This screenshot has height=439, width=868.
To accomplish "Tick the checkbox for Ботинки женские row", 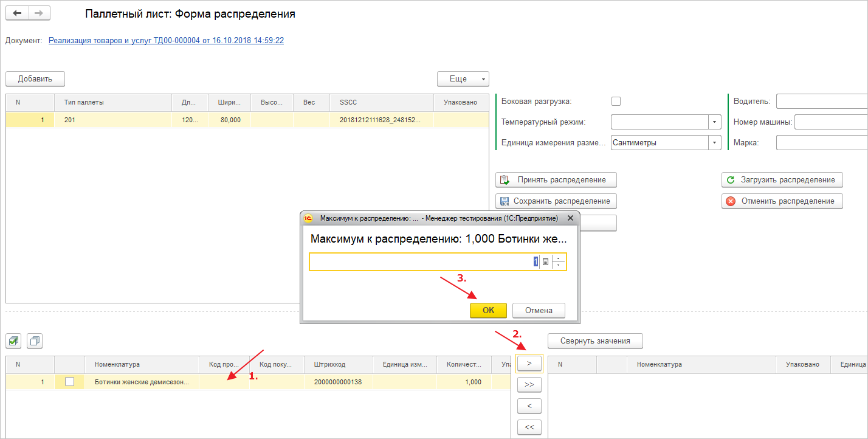I will tap(70, 382).
